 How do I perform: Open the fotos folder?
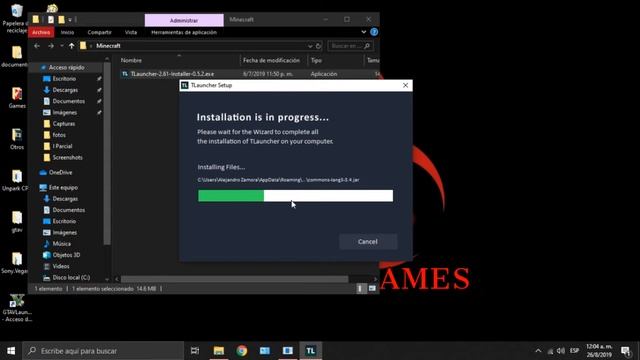pos(59,135)
